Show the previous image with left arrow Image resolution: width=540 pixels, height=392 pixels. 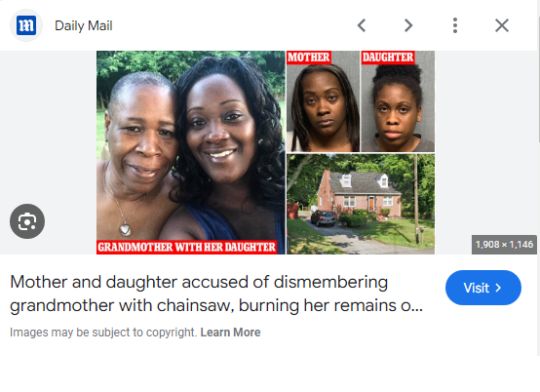362,25
